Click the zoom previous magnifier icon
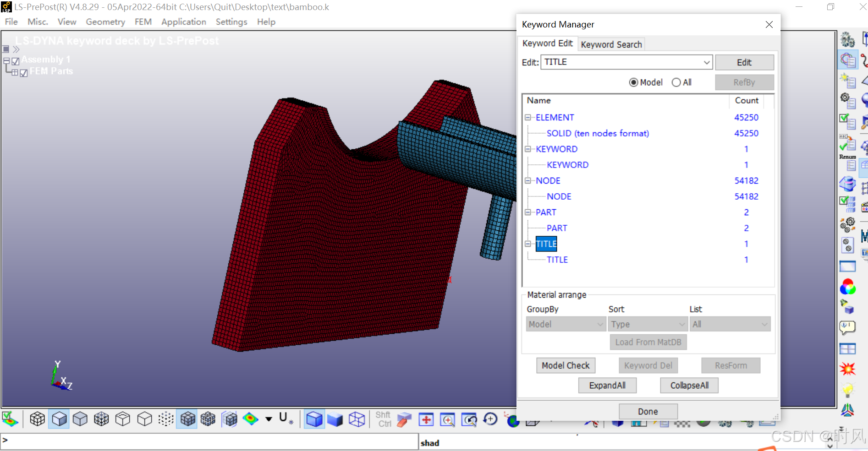868x451 pixels. point(469,419)
